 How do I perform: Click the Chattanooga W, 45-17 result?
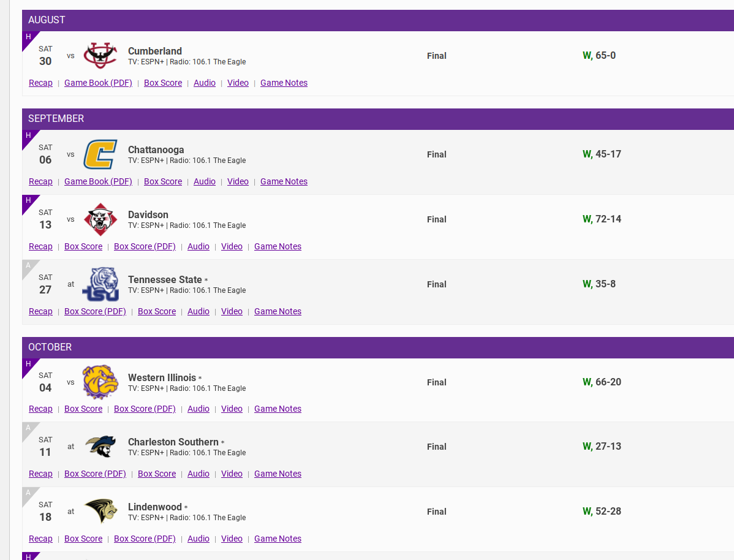[x=602, y=154]
